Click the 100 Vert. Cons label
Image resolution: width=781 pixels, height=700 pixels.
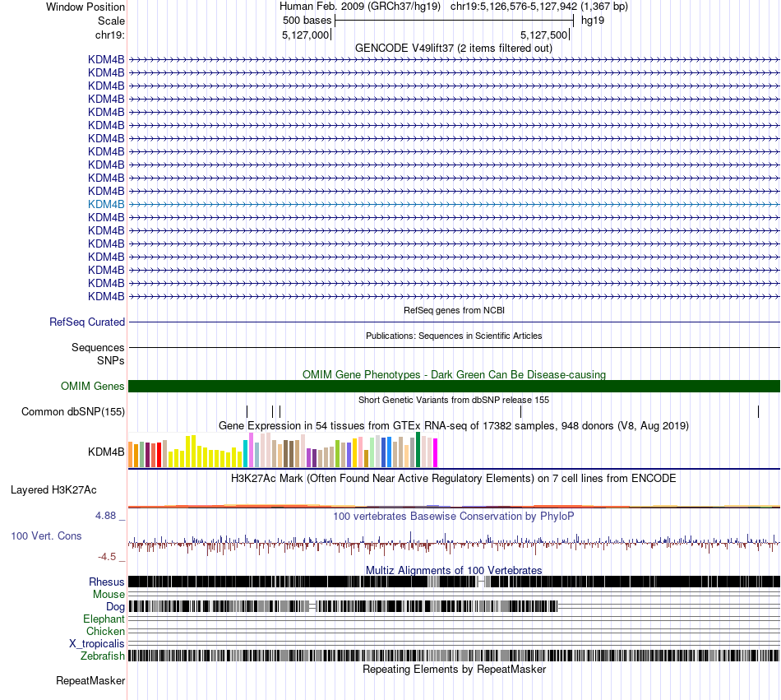pyautogui.click(x=46, y=536)
